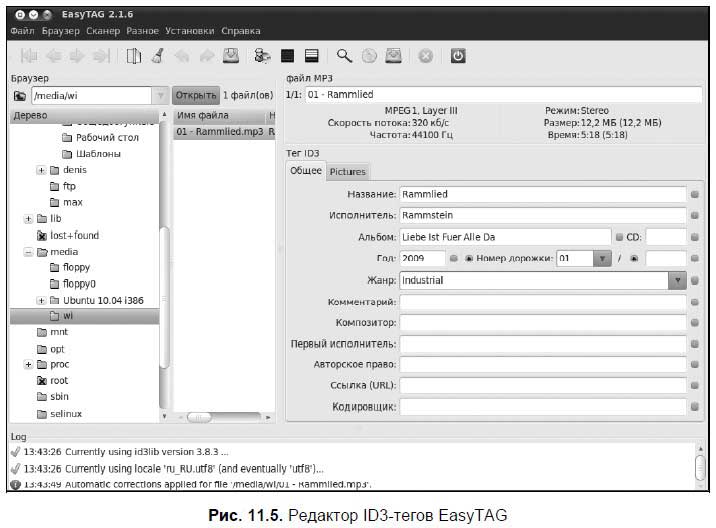Toggle the apply-to-all button beside Название field
Viewport: 716px width, 528px height.
695,195
